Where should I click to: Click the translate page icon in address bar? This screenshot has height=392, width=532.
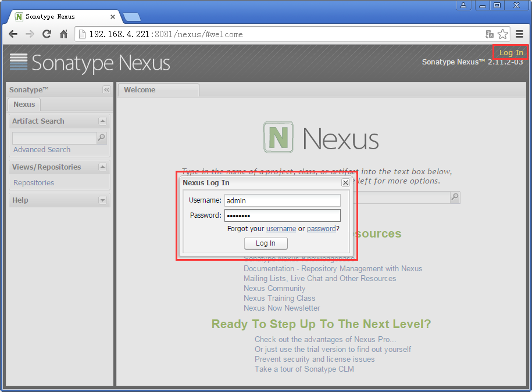tap(489, 34)
